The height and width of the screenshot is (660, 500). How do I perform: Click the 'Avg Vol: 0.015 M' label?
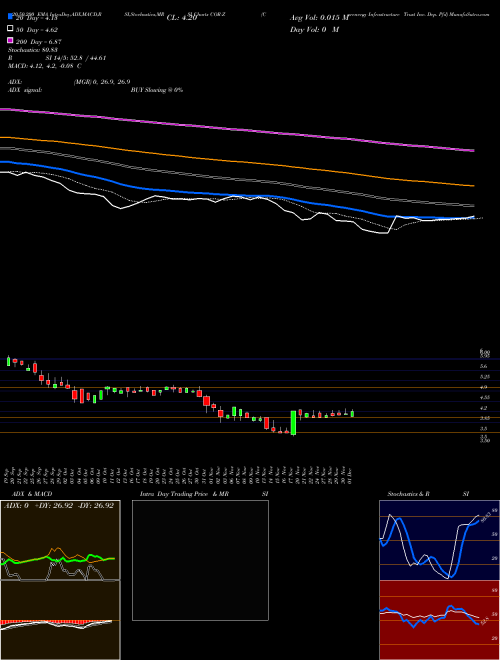tap(319, 18)
